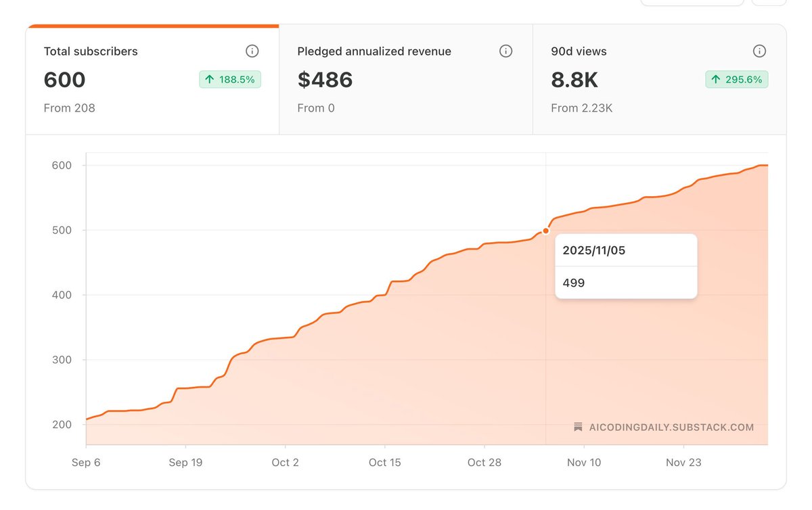Click the Oct 28 axis label
Image resolution: width=812 pixels, height=510 pixels.
[484, 463]
